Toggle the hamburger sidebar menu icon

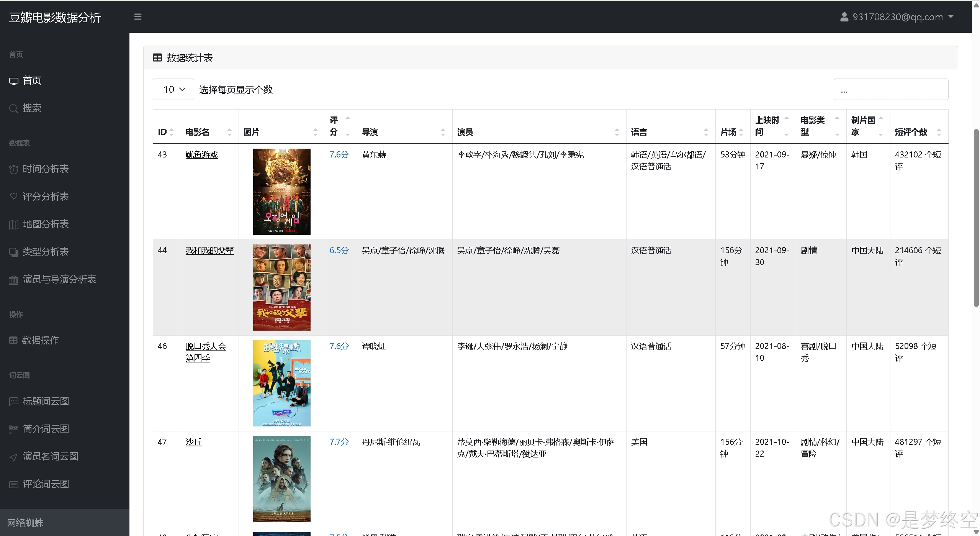pos(138,17)
